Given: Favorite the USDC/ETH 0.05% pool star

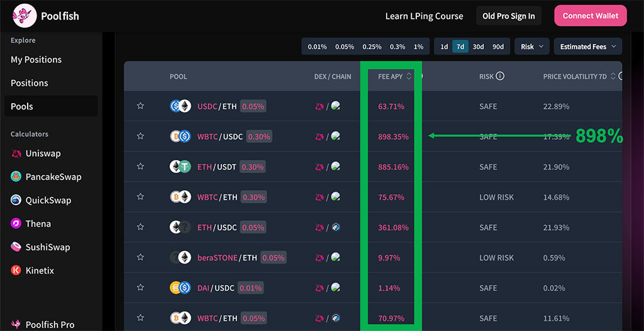Looking at the screenshot, I should point(140,106).
